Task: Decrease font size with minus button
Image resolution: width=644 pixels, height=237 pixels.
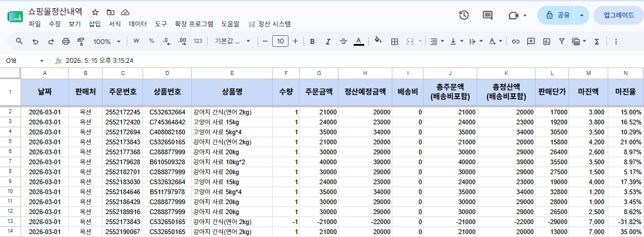Action: (265, 41)
